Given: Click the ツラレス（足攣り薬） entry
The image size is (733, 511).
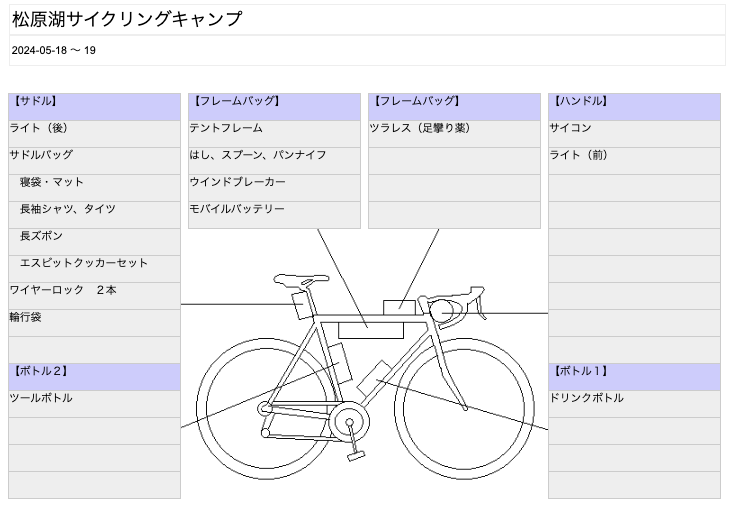Looking at the screenshot, I should tap(453, 128).
